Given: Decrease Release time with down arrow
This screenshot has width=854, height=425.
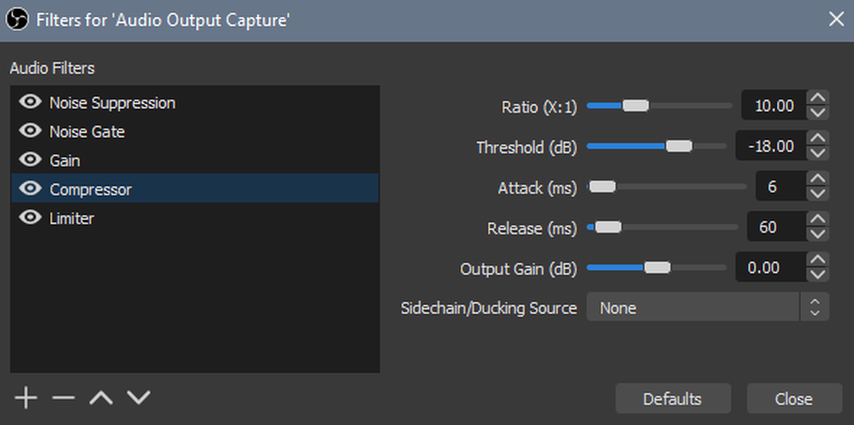Looking at the screenshot, I should coord(818,234).
